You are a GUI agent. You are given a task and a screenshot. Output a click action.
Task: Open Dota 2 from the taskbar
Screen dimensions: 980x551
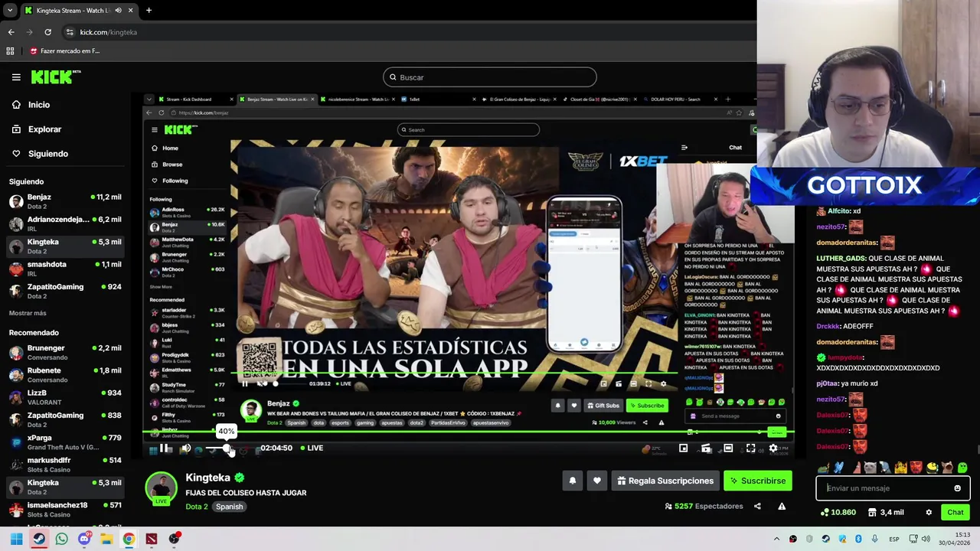(151, 539)
